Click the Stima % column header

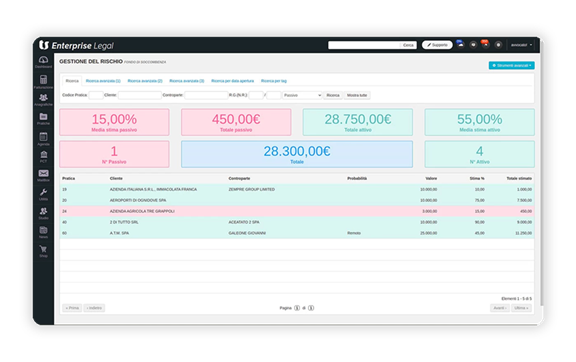point(477,178)
